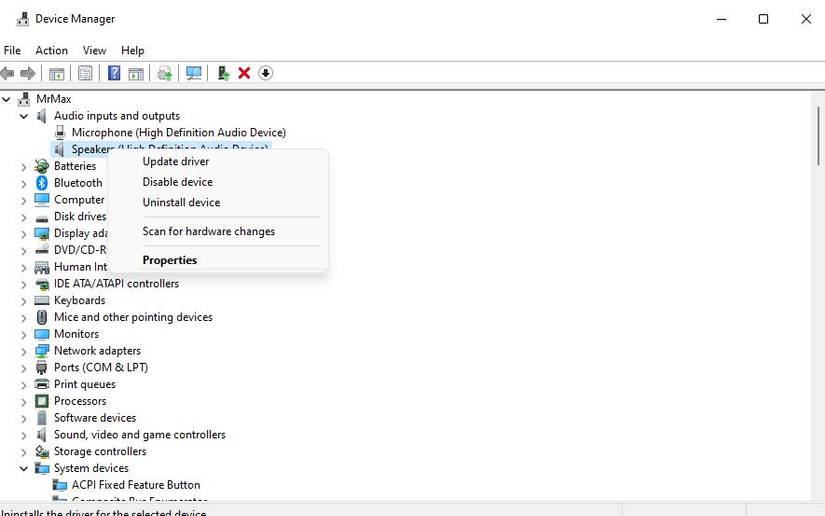The width and height of the screenshot is (825, 516).
Task: Click Scan for hardware changes monitor icon
Action: [x=193, y=73]
